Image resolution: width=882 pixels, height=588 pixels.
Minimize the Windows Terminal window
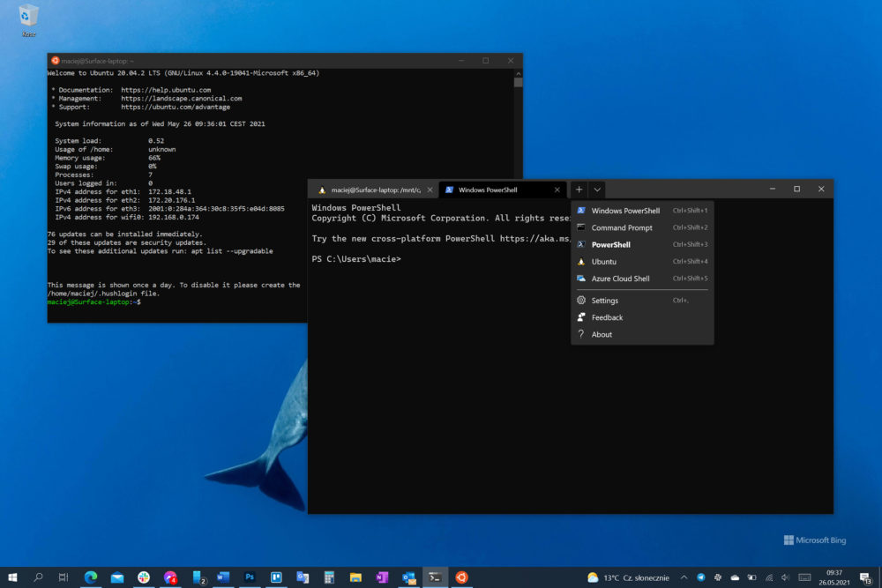[x=773, y=190]
